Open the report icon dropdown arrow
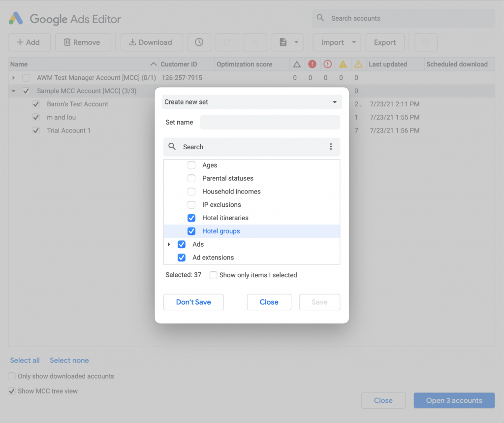Viewport: 504px width, 423px height. pos(296,42)
